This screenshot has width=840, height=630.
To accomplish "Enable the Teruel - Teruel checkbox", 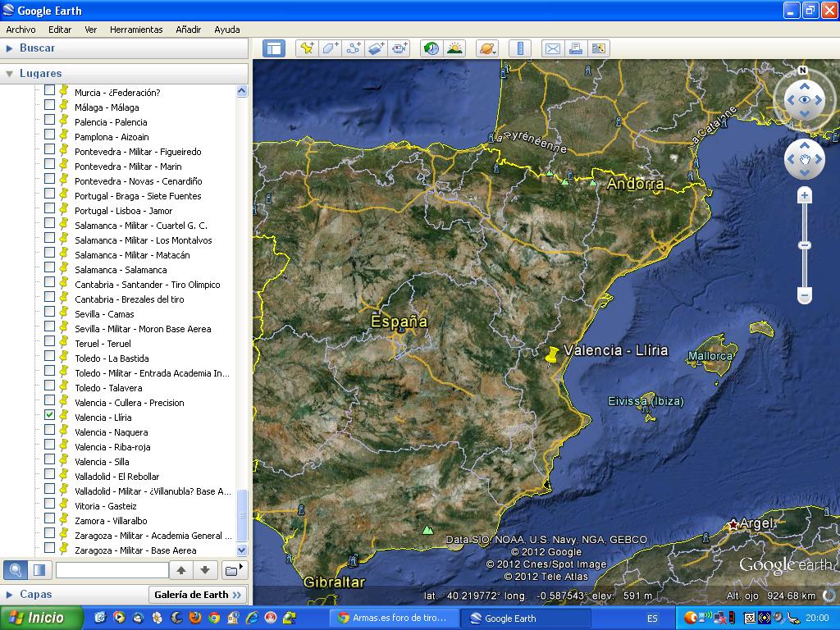I will pos(50,342).
